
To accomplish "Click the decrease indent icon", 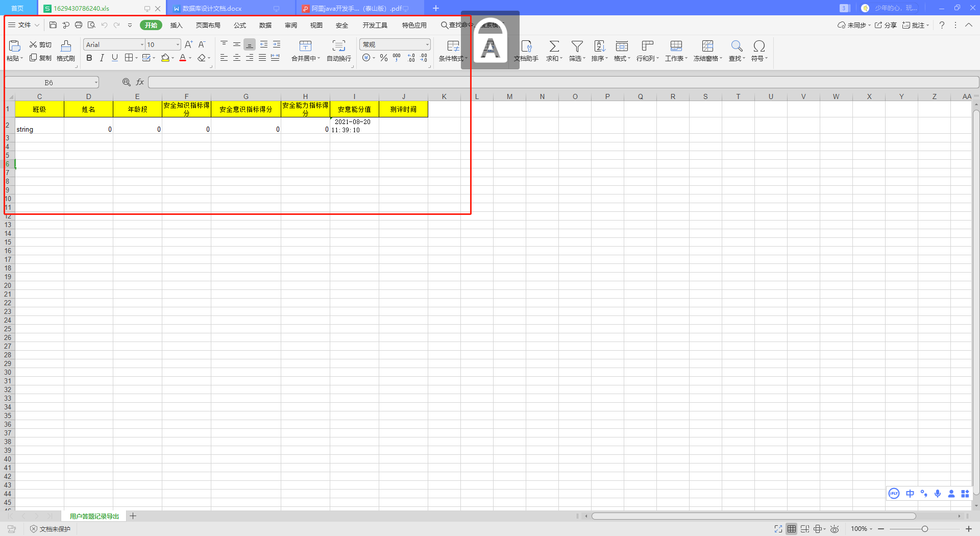I will tap(264, 45).
